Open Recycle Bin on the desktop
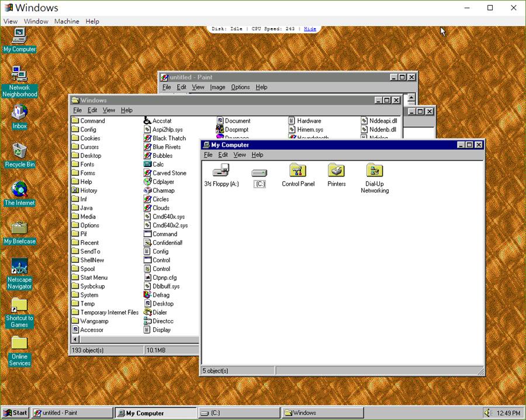Viewport: 526px width, 420px height. (x=19, y=151)
